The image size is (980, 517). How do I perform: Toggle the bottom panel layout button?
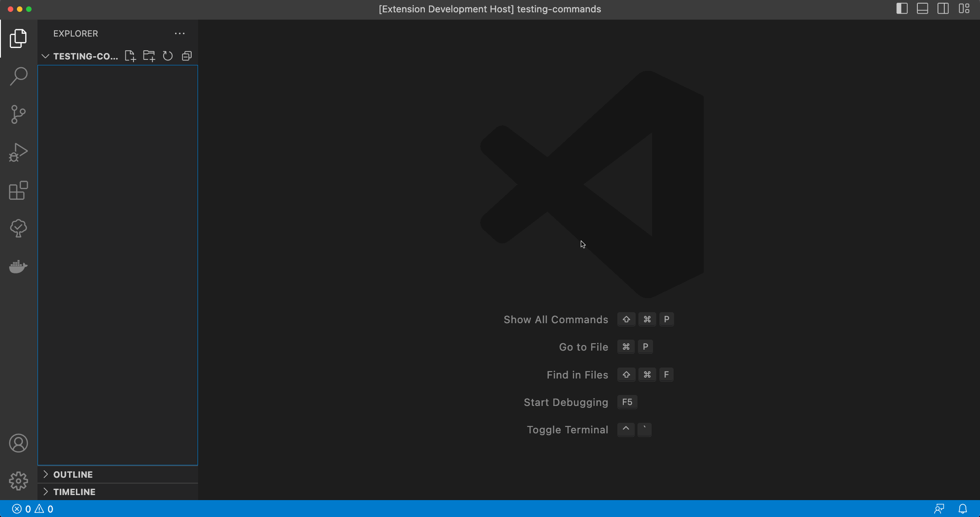click(922, 9)
